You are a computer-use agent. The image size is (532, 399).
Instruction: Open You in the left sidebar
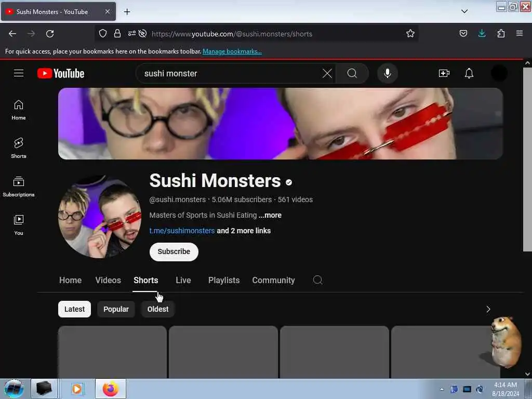(19, 225)
